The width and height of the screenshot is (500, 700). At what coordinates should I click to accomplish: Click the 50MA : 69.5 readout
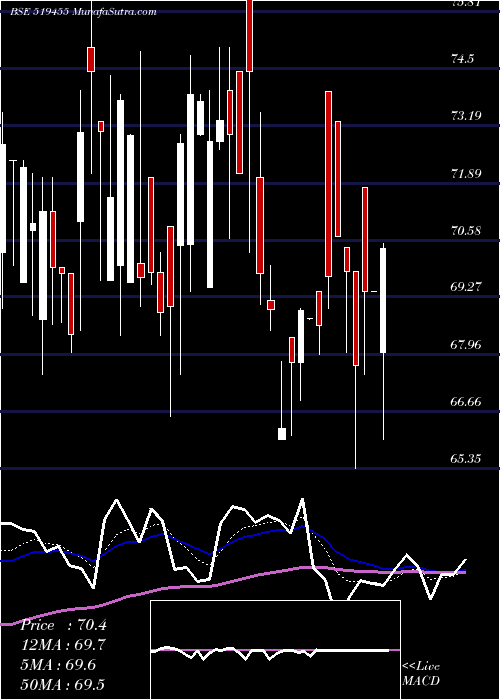[x=62, y=683]
